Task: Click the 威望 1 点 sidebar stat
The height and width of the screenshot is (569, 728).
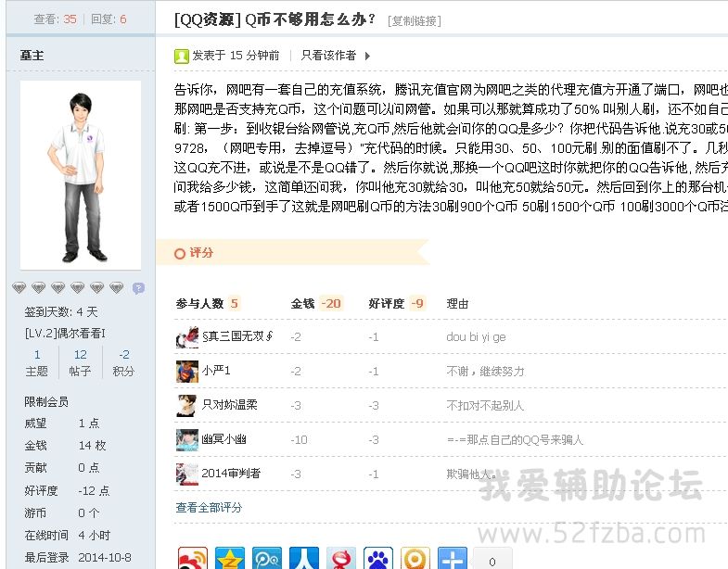Action: click(x=62, y=424)
